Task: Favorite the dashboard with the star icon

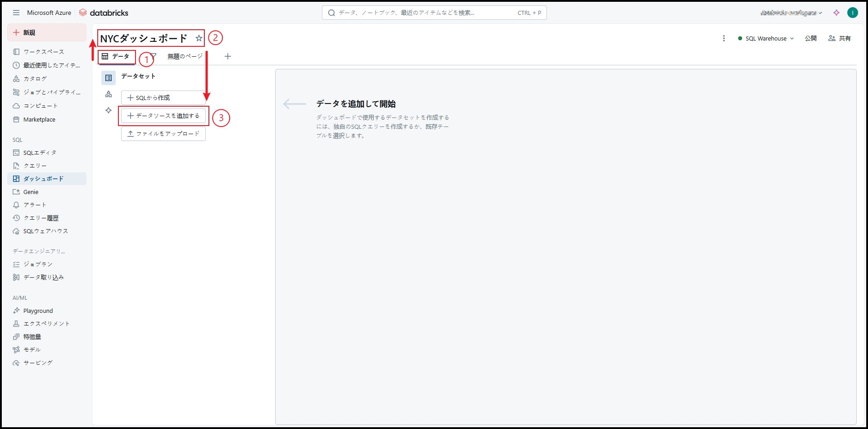Action: point(199,38)
